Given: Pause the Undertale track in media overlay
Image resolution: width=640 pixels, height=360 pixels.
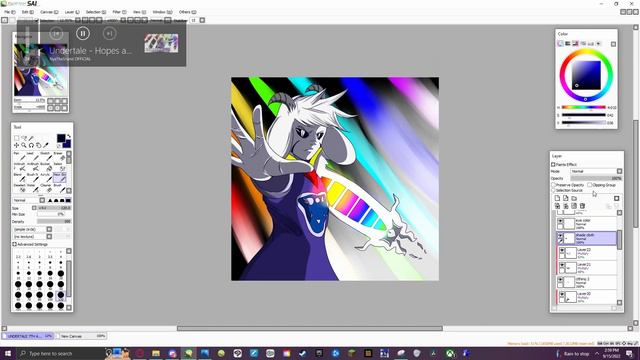Looking at the screenshot, I should pyautogui.click(x=83, y=33).
